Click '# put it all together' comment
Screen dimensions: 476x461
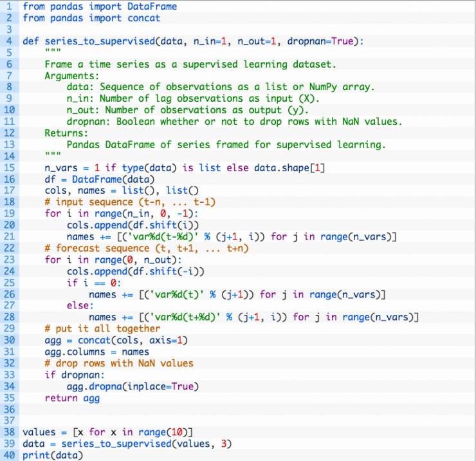coord(102,329)
